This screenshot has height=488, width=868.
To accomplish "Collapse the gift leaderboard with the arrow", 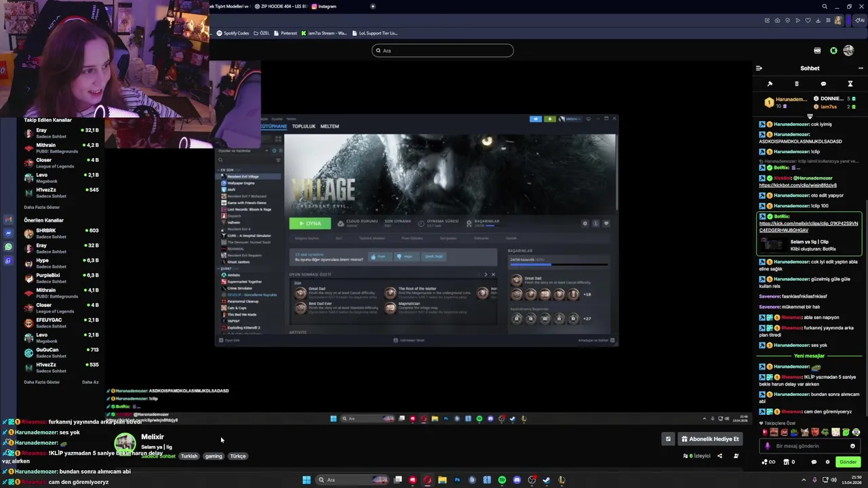I will click(810, 116).
